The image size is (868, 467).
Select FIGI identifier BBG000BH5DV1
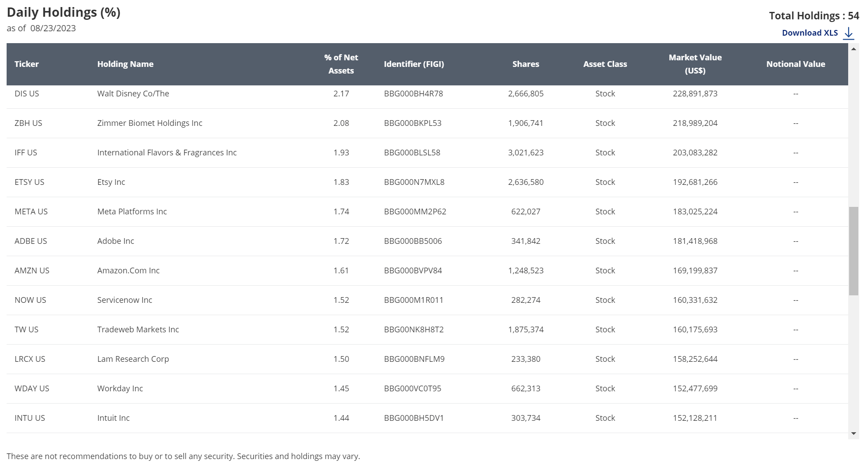pos(414,418)
